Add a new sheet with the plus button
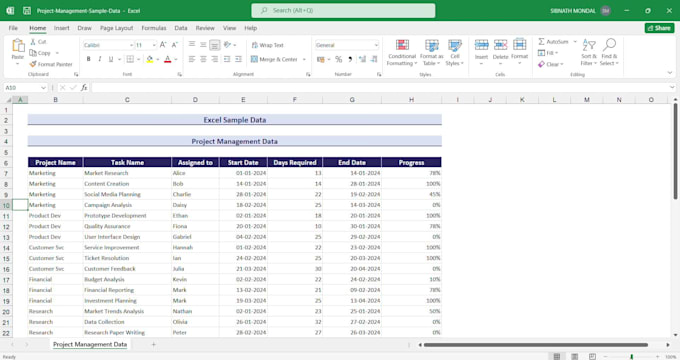This screenshot has height=360, width=680. tap(153, 344)
